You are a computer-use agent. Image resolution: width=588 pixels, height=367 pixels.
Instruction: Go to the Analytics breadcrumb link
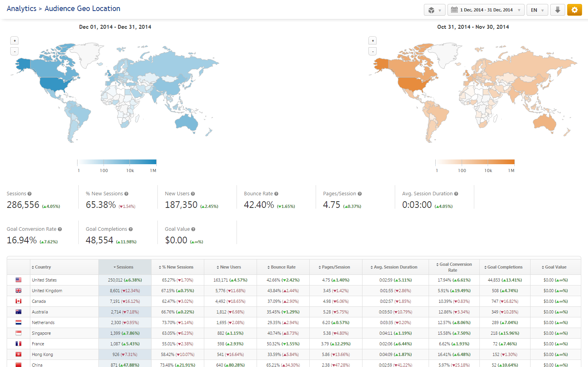click(21, 8)
